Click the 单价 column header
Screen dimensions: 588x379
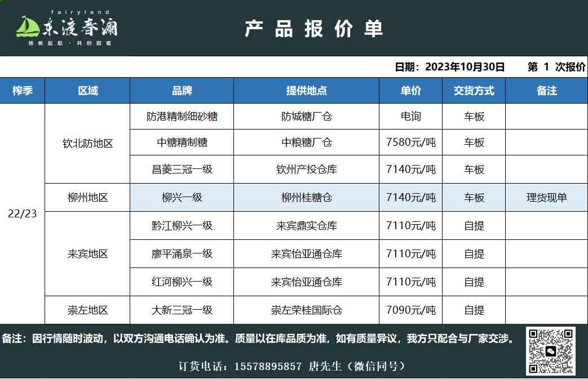coord(411,91)
